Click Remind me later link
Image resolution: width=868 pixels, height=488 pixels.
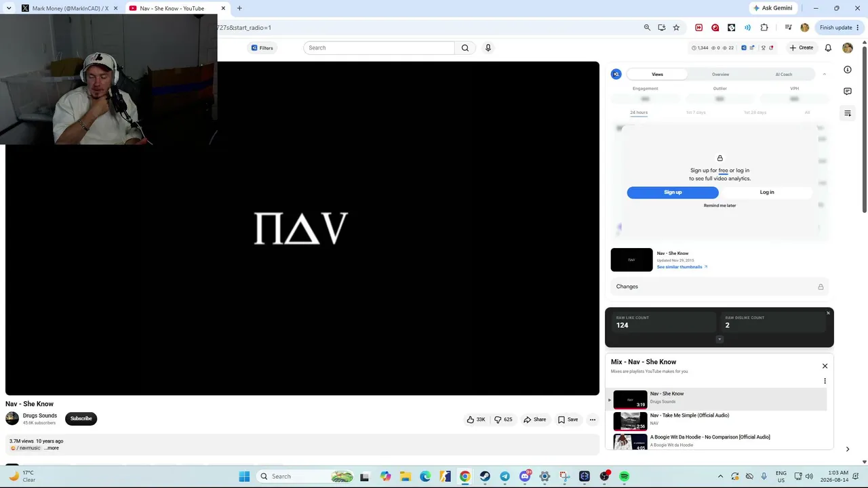(x=719, y=205)
